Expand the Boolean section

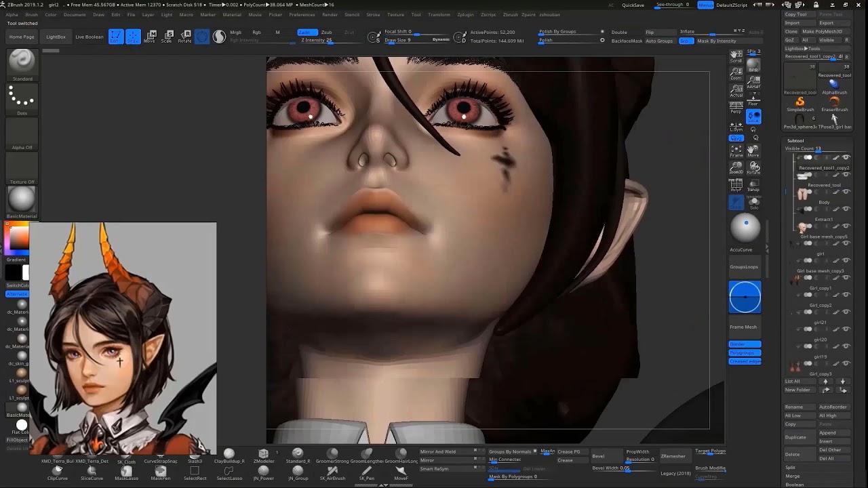click(x=795, y=485)
